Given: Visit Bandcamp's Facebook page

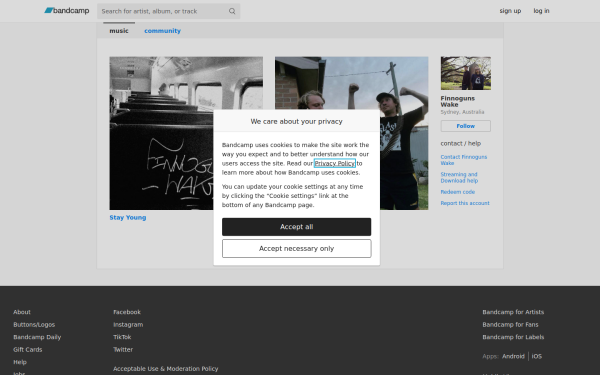Looking at the screenshot, I should [x=127, y=312].
